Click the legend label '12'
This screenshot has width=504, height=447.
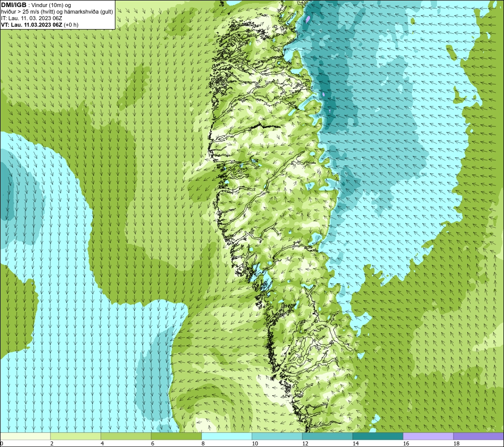(x=305, y=444)
